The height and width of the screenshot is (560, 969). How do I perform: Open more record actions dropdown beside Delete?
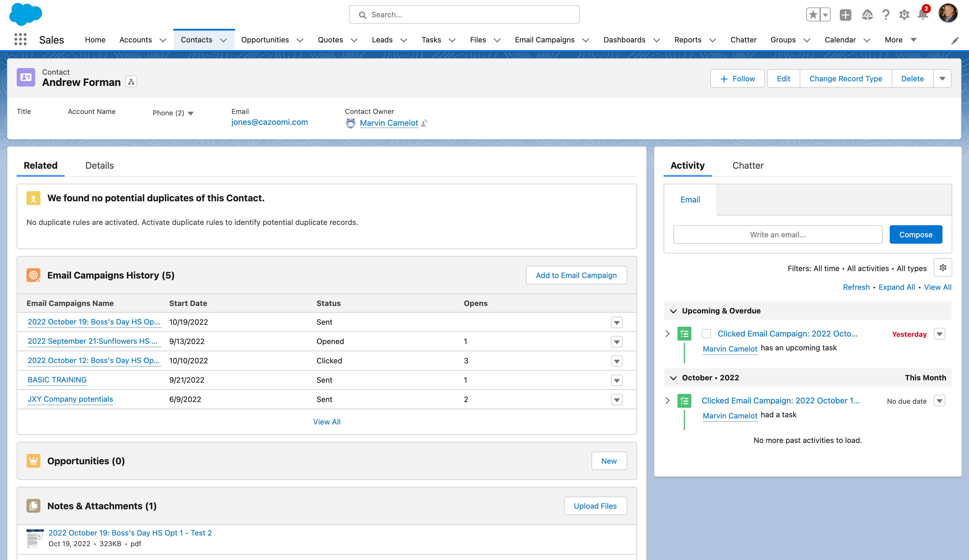pos(942,78)
